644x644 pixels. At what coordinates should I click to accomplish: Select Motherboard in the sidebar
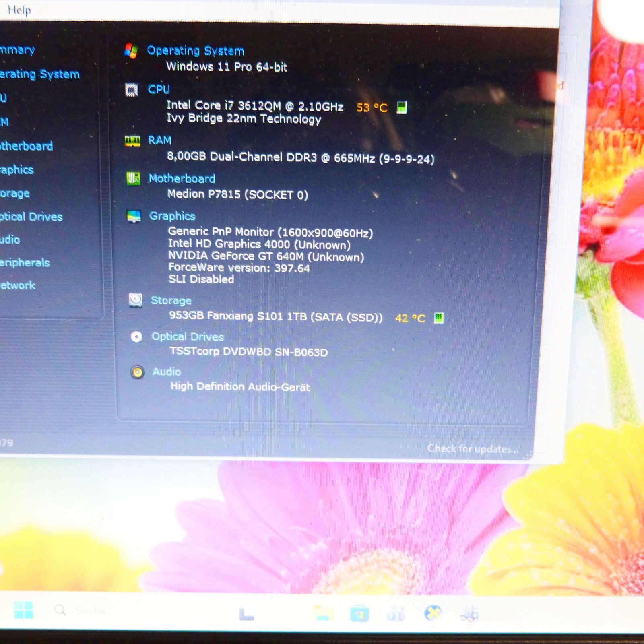(x=26, y=146)
